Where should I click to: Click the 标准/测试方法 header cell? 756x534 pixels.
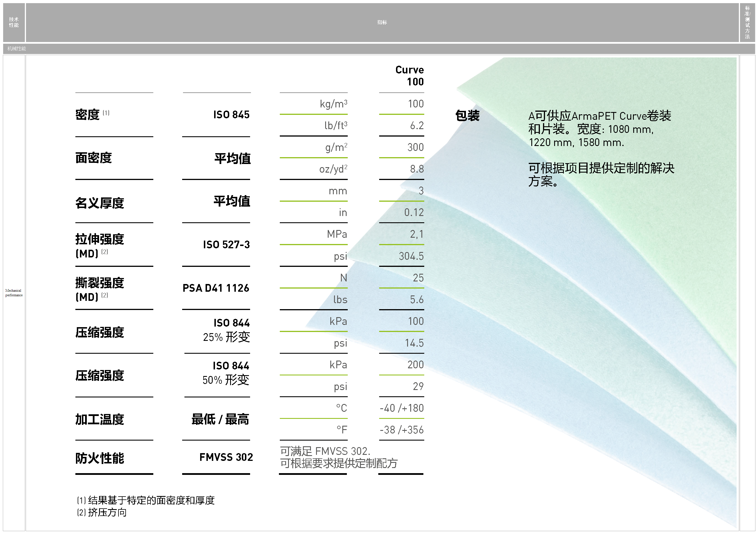[x=747, y=22]
